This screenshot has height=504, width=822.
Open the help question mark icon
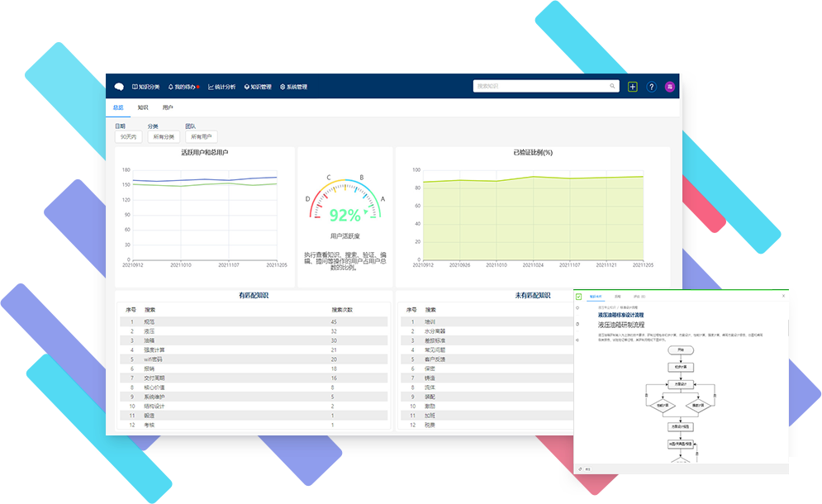point(651,86)
